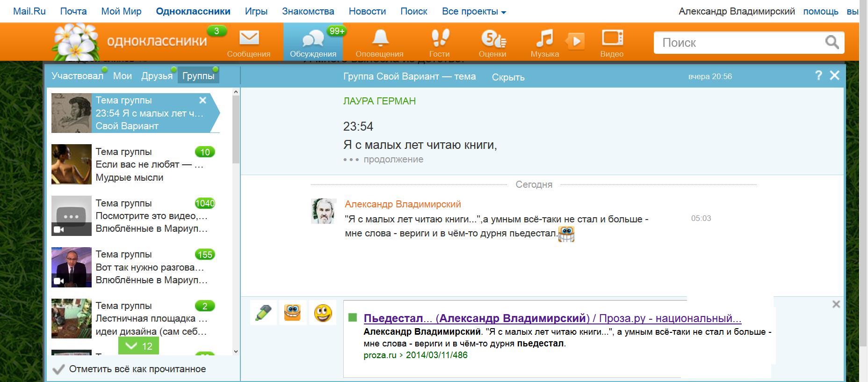This screenshot has width=868, height=382.
Task: Click Александр Владимирский account name in top bar
Action: [x=737, y=11]
